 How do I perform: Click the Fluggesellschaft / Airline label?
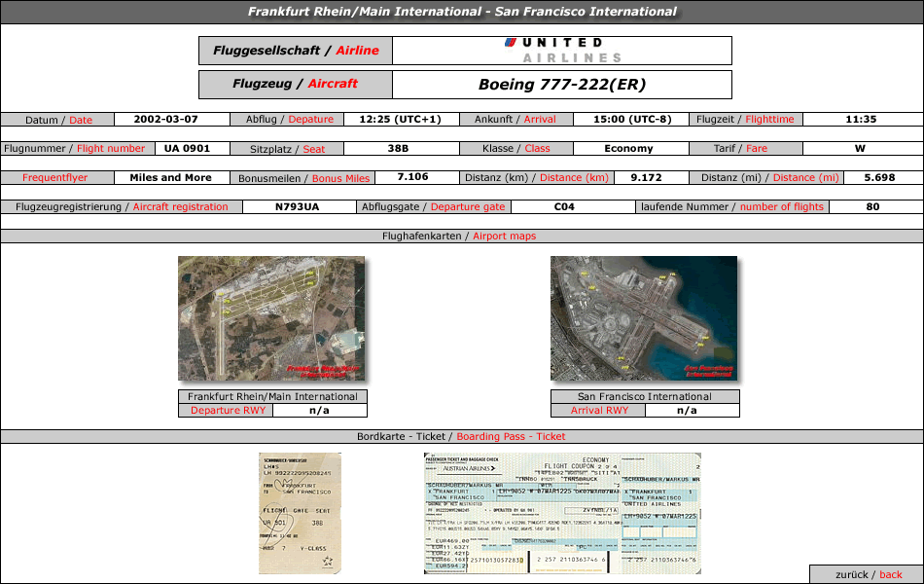(296, 51)
